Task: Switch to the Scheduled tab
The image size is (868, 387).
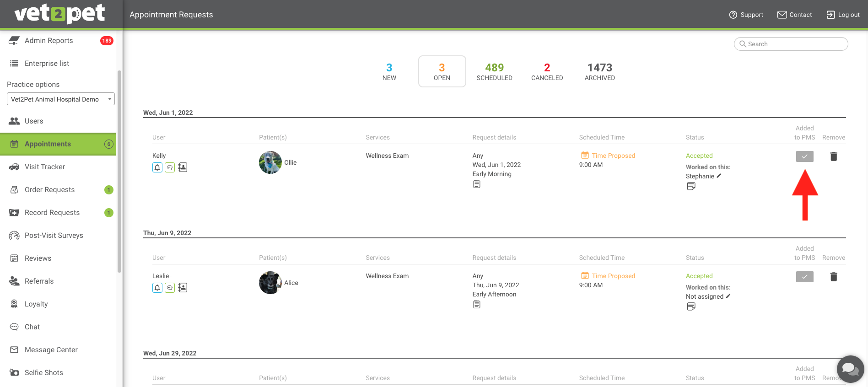Action: pos(494,72)
